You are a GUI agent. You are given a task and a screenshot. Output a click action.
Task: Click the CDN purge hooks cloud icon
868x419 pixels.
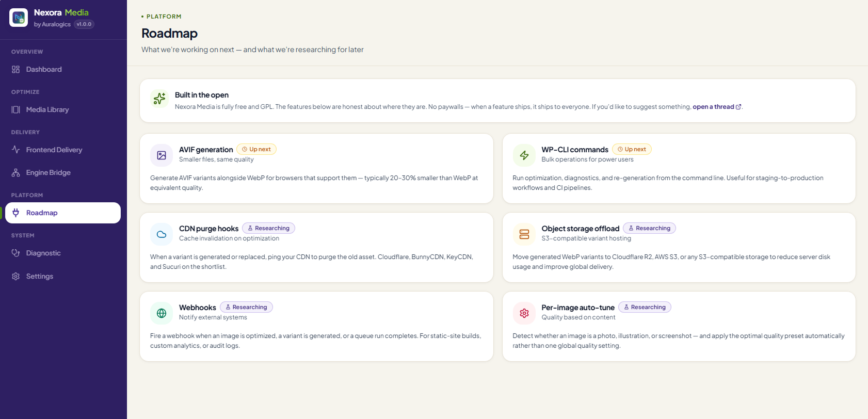162,234
